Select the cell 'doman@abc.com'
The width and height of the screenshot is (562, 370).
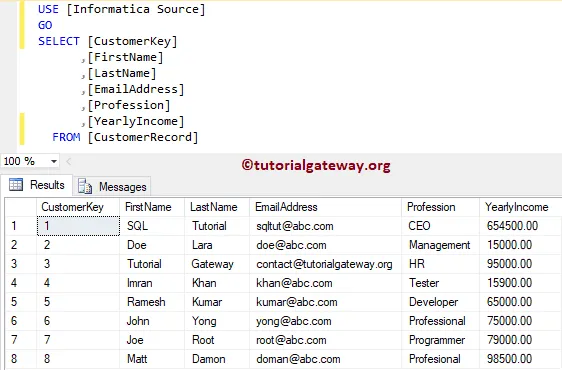point(325,359)
